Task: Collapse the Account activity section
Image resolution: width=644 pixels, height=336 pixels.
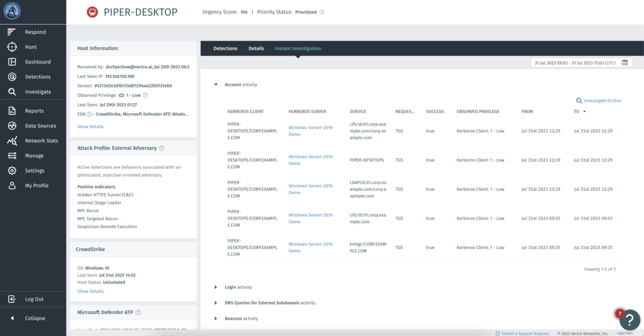Action: pyautogui.click(x=216, y=84)
